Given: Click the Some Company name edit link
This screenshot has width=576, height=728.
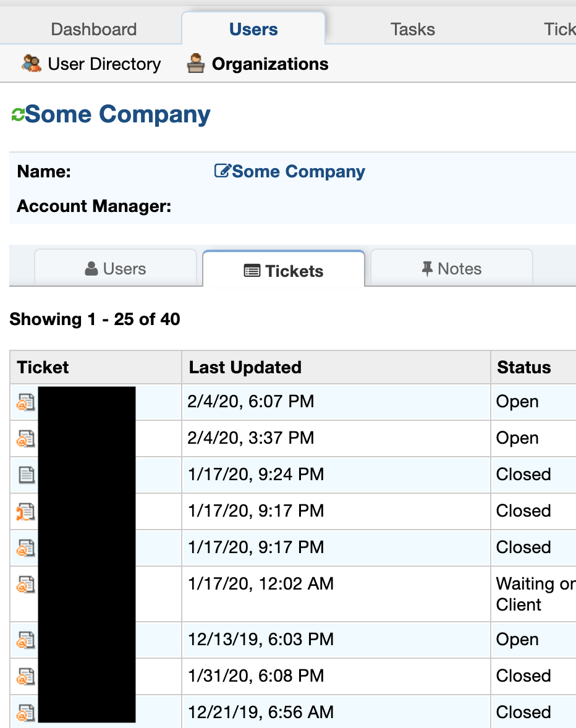Looking at the screenshot, I should [x=299, y=171].
